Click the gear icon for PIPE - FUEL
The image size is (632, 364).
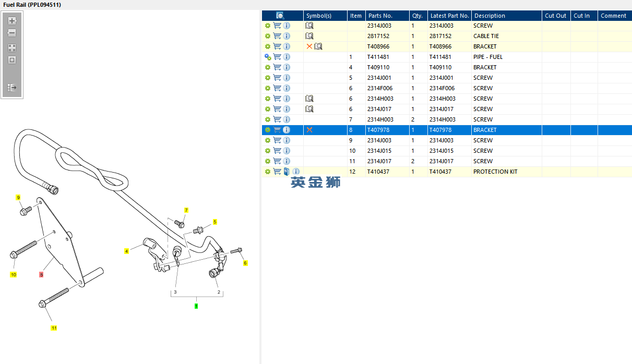tap(268, 57)
